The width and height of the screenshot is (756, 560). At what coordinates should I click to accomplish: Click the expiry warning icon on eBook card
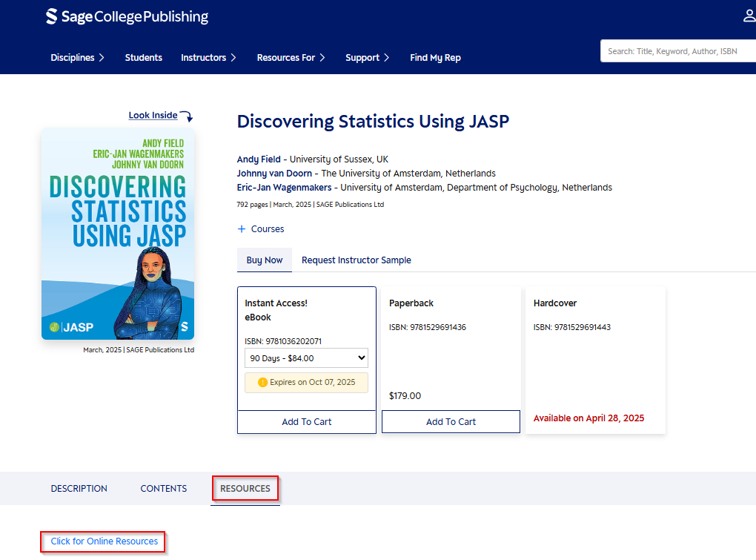(x=262, y=383)
